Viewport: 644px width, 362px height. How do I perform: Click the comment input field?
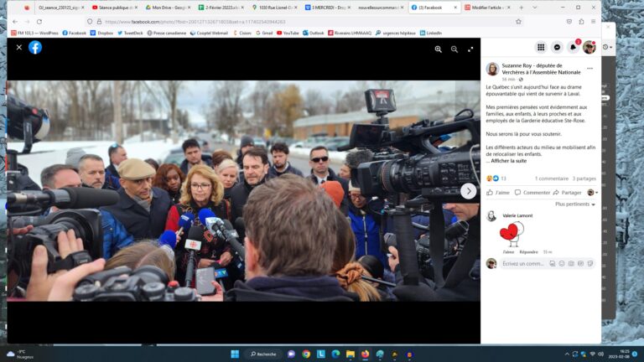click(522, 263)
